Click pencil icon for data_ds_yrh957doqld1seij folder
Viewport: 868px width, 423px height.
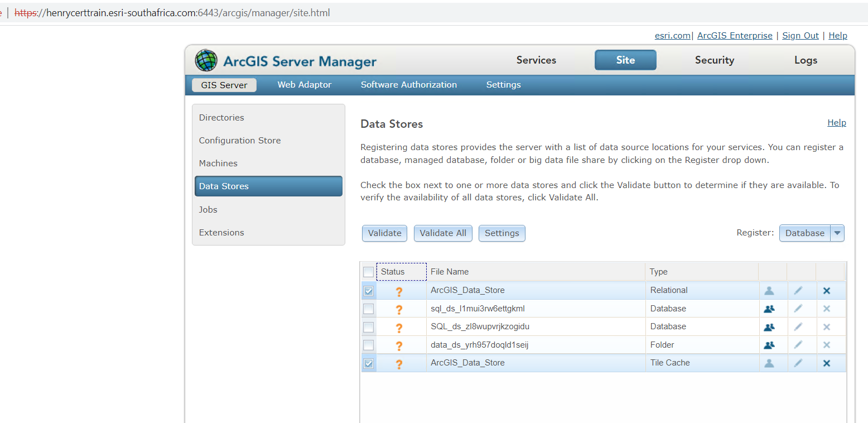click(x=798, y=345)
